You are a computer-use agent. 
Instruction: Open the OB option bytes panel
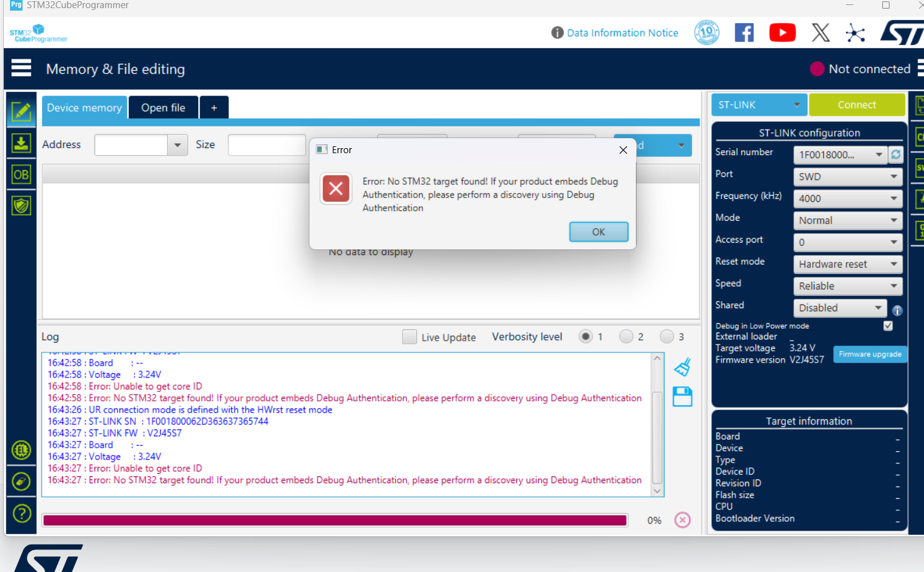pyautogui.click(x=21, y=174)
